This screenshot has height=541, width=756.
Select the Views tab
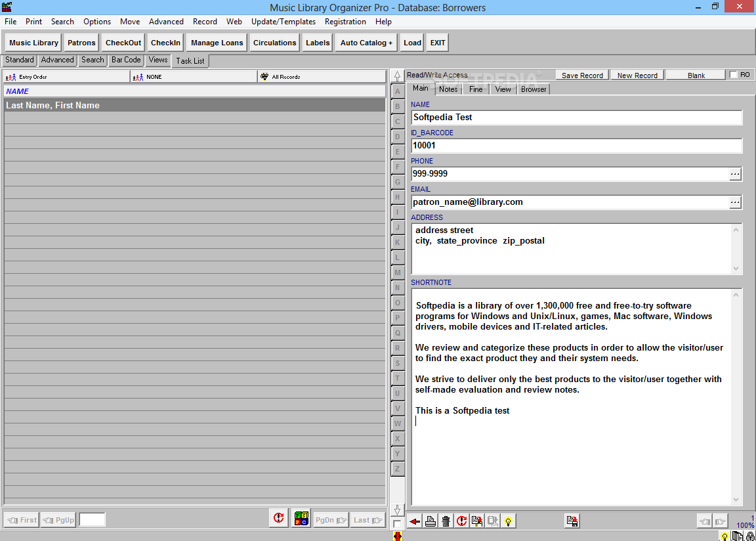tap(158, 60)
